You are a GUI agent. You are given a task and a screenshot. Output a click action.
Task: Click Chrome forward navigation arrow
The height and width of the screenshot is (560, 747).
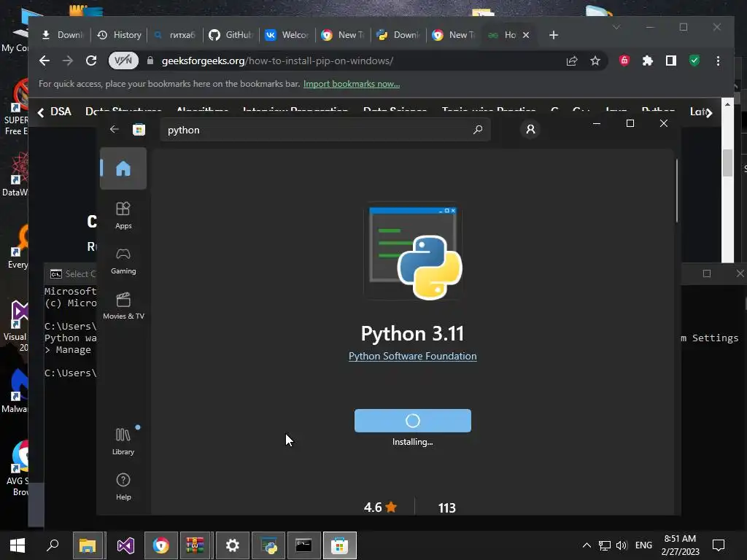click(68, 61)
